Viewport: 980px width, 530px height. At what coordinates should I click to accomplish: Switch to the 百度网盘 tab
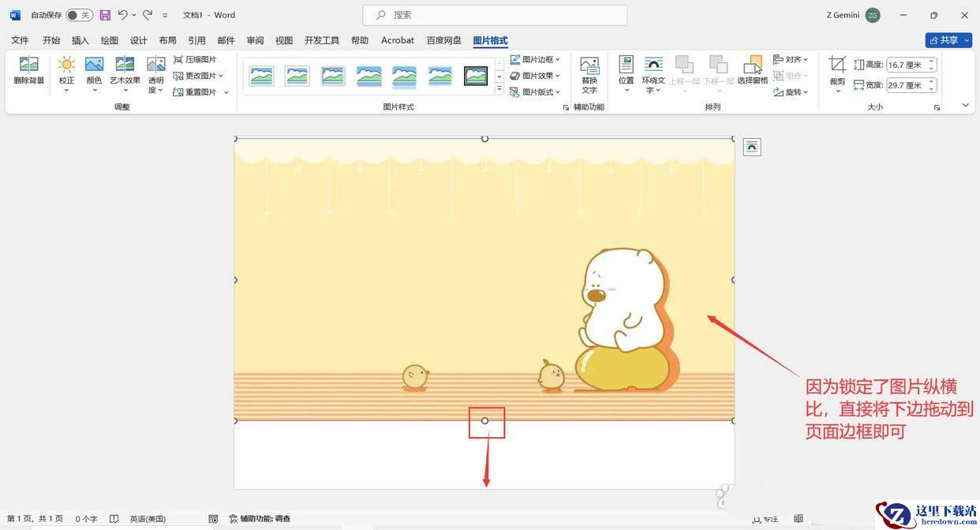(444, 40)
